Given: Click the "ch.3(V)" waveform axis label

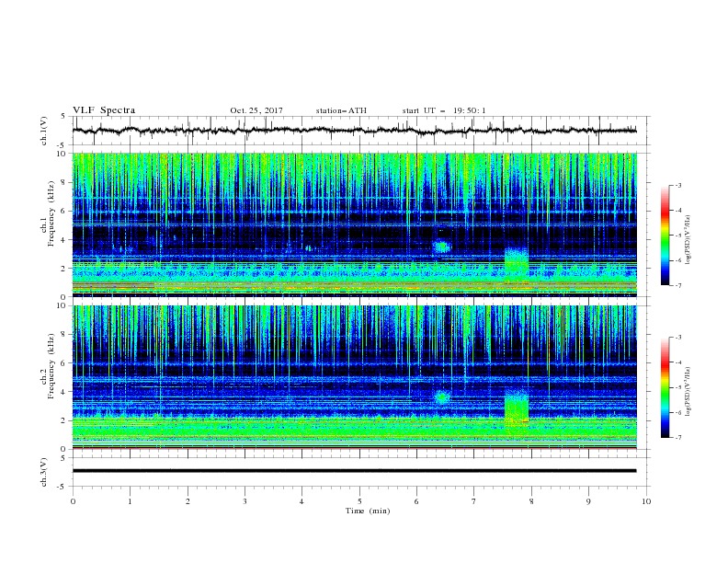Looking at the screenshot, I should pos(44,472).
